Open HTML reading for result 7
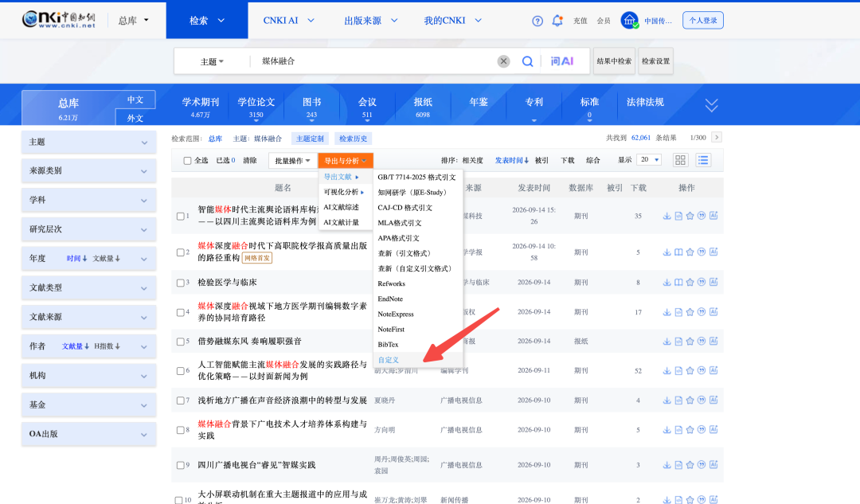860x504 pixels. click(x=678, y=400)
